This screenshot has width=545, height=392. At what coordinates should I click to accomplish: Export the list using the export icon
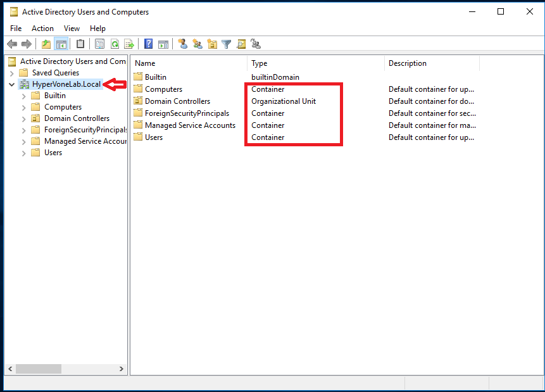pos(129,44)
